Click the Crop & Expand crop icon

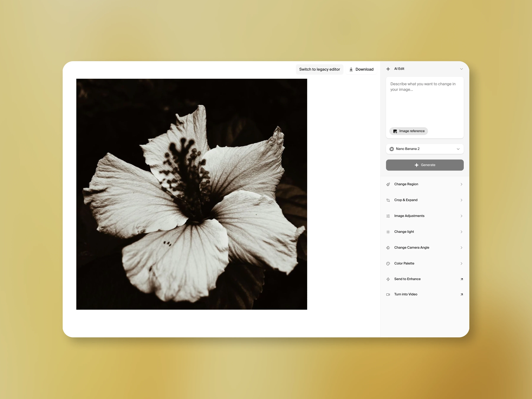(388, 200)
